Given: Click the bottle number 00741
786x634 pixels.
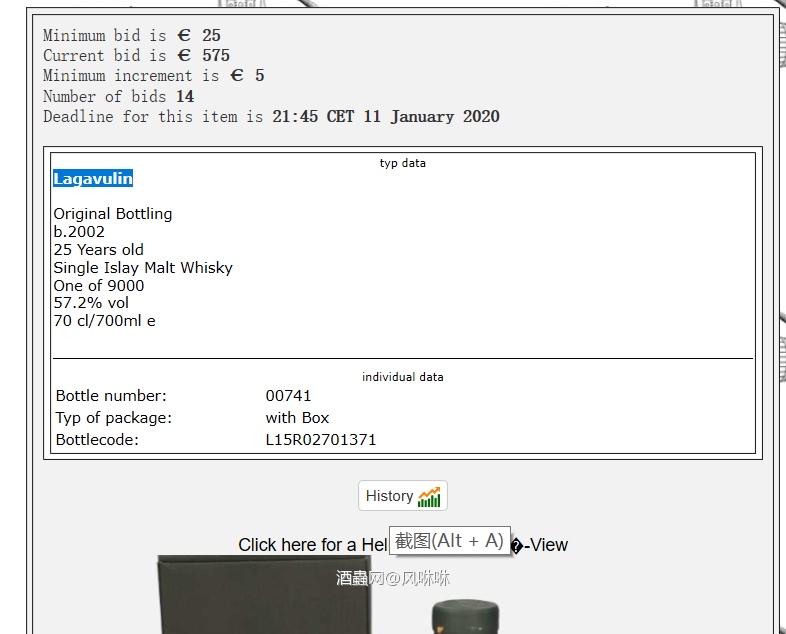Looking at the screenshot, I should pyautogui.click(x=288, y=396).
